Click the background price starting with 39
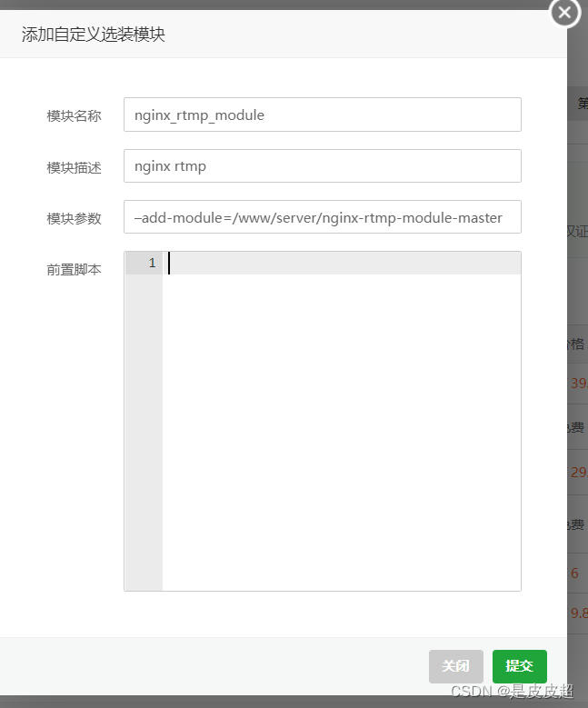 (x=579, y=384)
